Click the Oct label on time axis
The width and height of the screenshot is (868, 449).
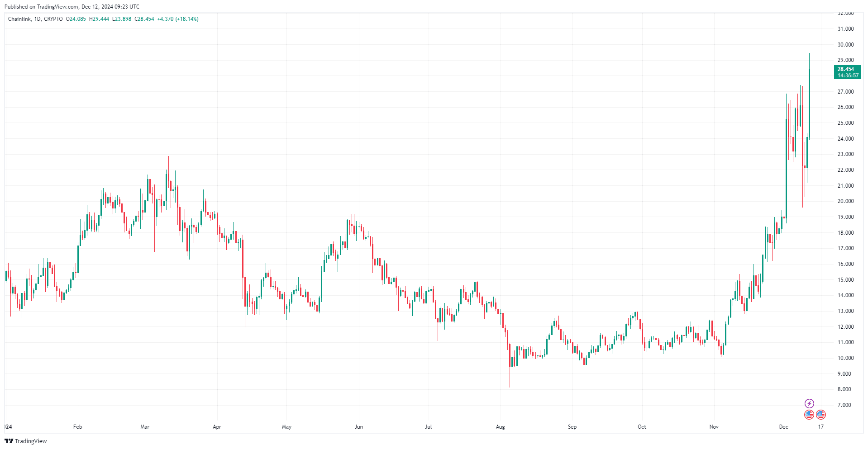[642, 427]
